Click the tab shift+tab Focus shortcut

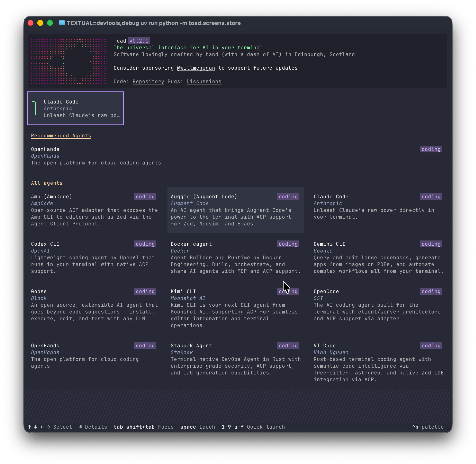click(x=143, y=427)
